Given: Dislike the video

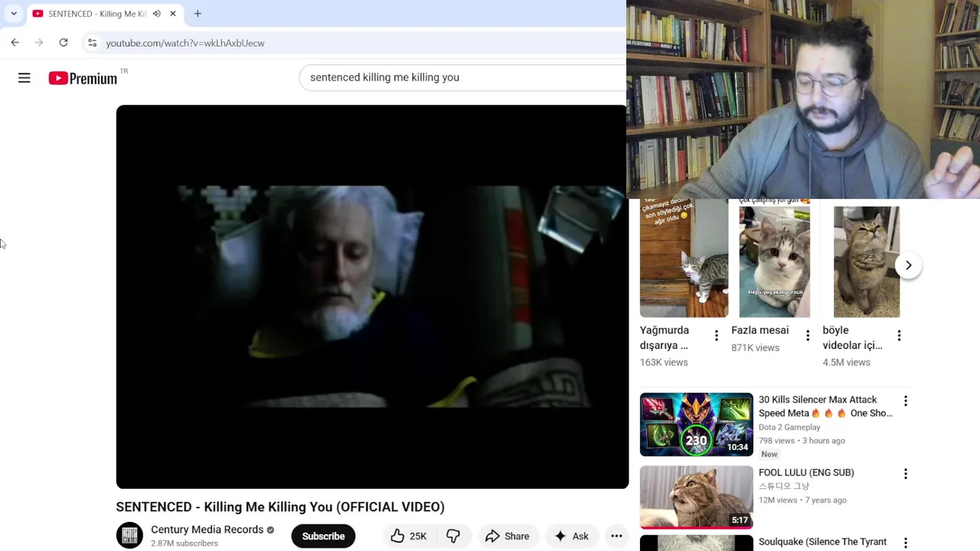Looking at the screenshot, I should pyautogui.click(x=453, y=536).
